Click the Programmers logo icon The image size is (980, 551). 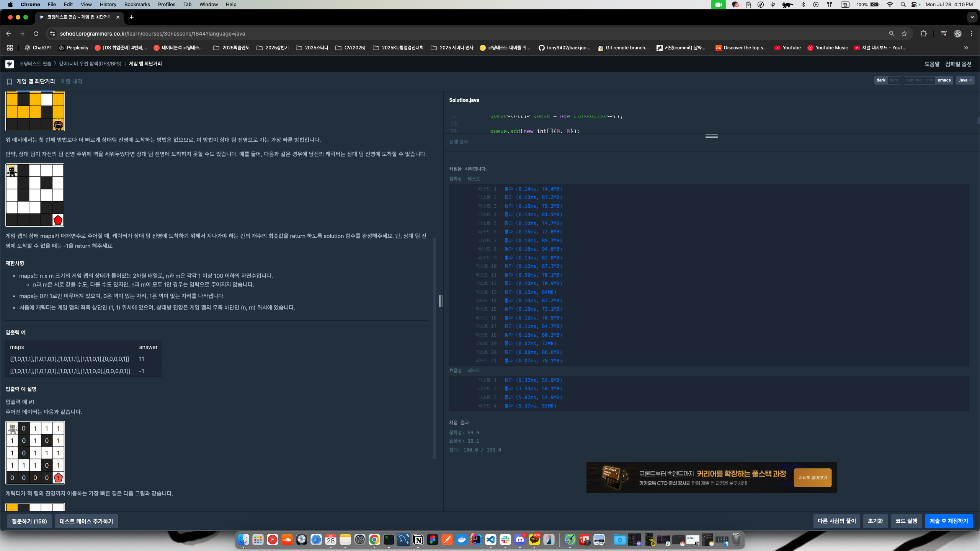[10, 64]
